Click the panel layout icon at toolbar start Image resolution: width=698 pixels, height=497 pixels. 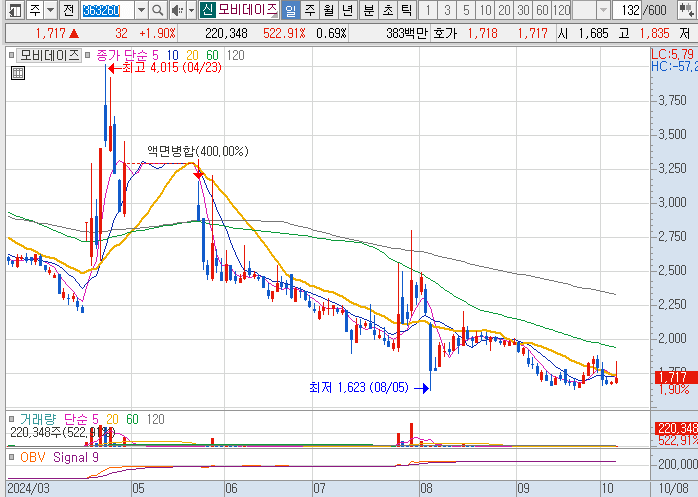click(15, 10)
